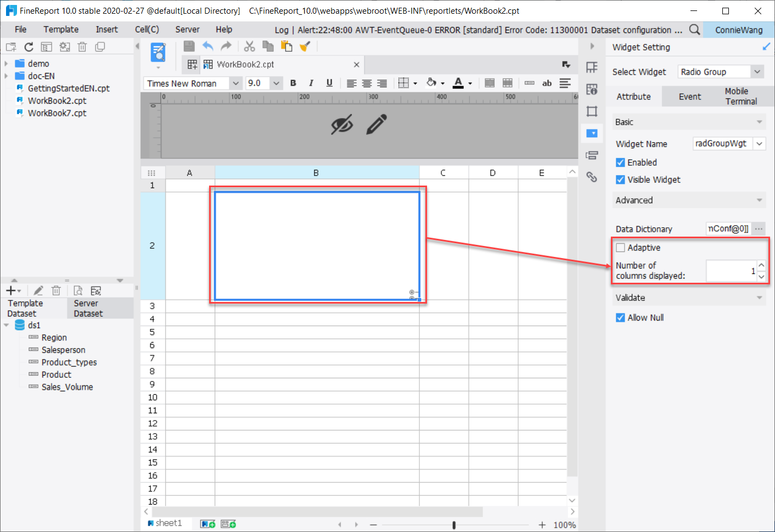Undo the last action
775x532 pixels.
pos(207,47)
